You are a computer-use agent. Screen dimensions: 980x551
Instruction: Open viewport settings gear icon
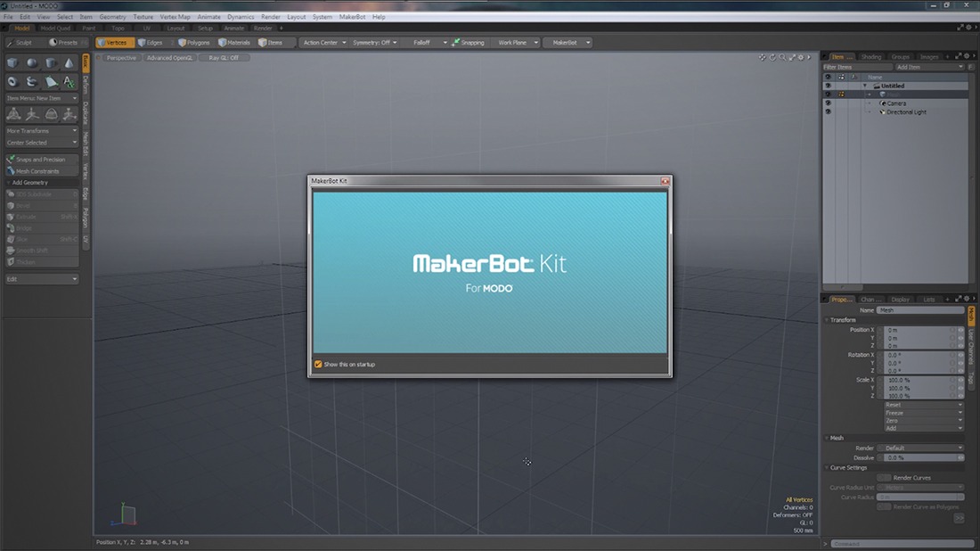pyautogui.click(x=801, y=58)
